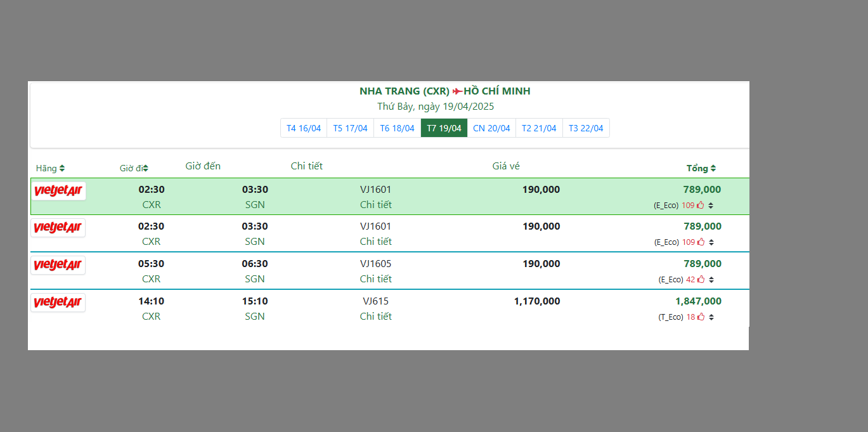
Task: Sort by total price using Tổng header
Action: tap(701, 169)
